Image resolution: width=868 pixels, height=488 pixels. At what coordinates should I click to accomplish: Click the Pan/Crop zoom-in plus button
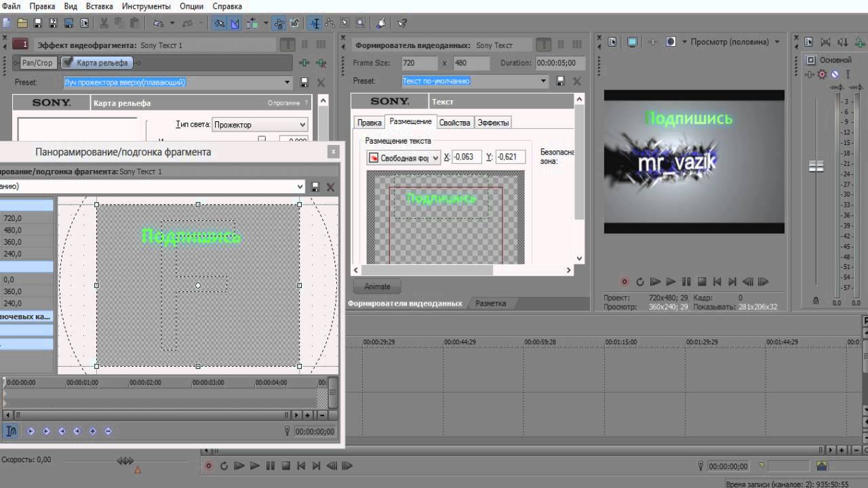tap(307, 415)
